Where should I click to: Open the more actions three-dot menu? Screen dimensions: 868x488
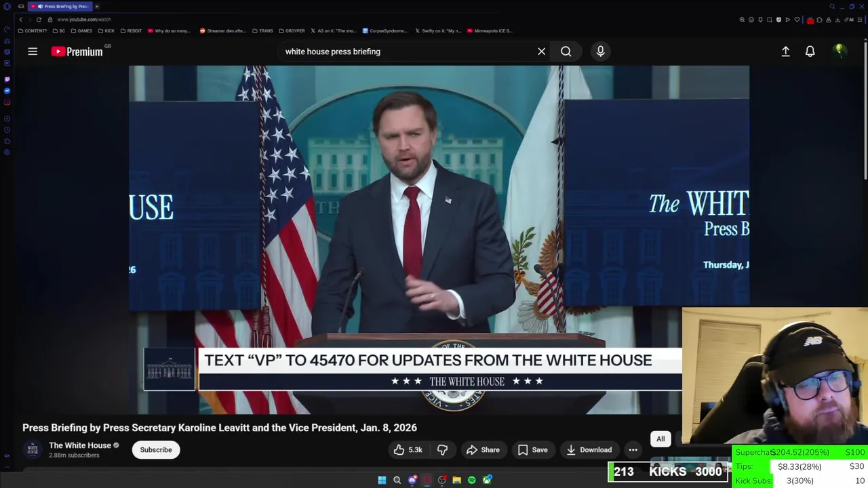coord(633,450)
